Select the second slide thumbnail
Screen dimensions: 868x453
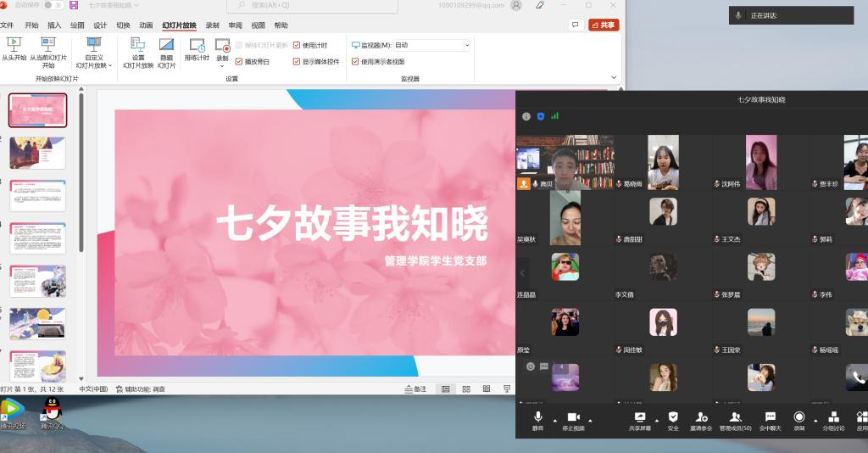click(x=37, y=153)
